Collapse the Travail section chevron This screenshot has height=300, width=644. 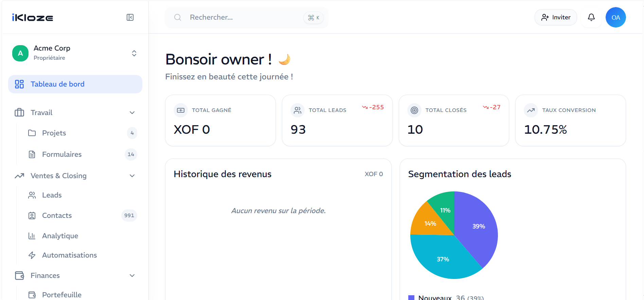coord(132,113)
